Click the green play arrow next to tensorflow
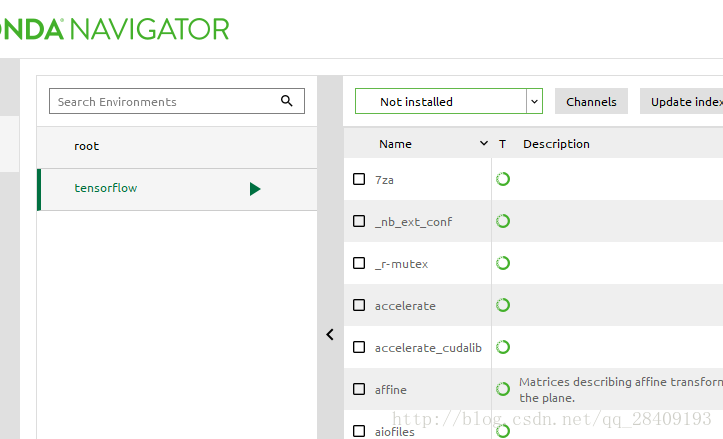 pos(255,189)
